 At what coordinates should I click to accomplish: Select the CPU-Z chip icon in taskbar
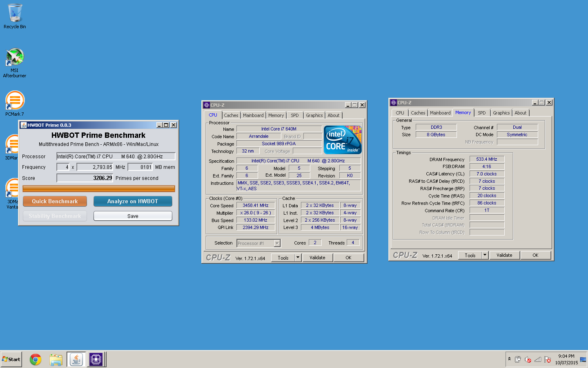[x=96, y=359]
